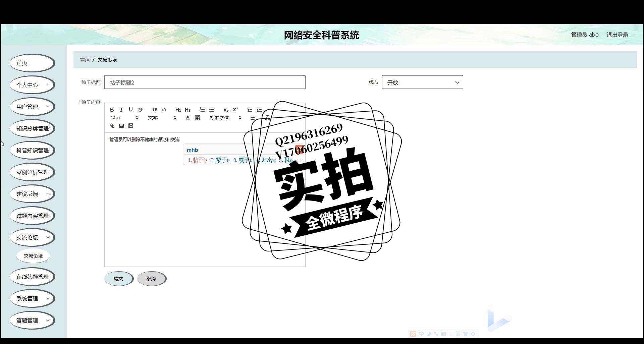Submit the post with 提交 button

click(119, 279)
